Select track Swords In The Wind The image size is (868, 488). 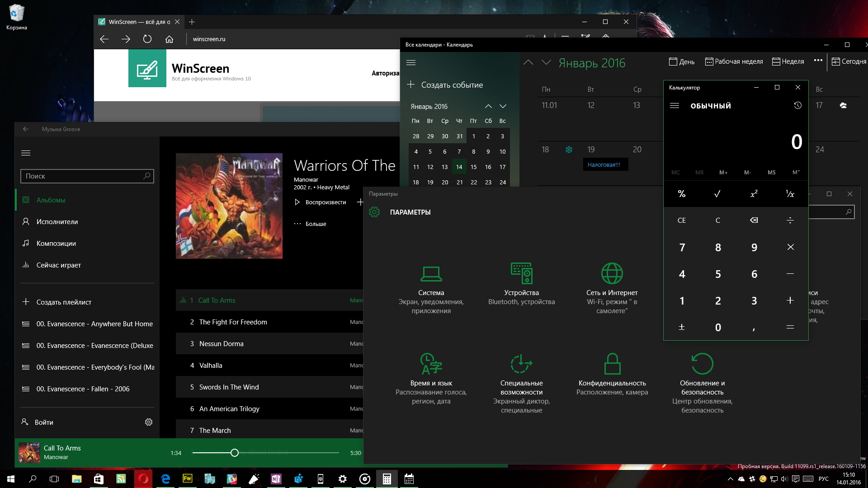click(269, 387)
